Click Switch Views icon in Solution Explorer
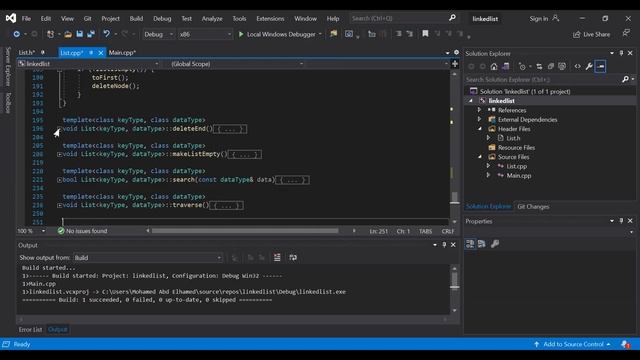The width and height of the screenshot is (640, 360). (x=506, y=66)
